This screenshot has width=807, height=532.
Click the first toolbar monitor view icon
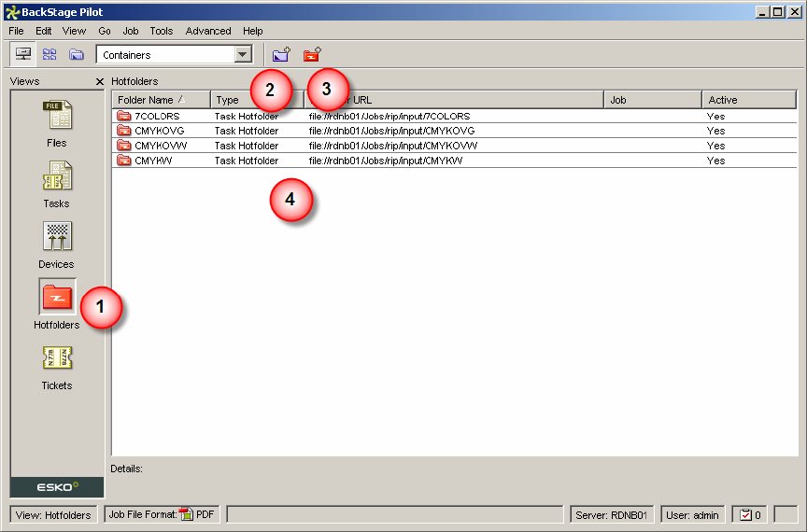pos(23,54)
